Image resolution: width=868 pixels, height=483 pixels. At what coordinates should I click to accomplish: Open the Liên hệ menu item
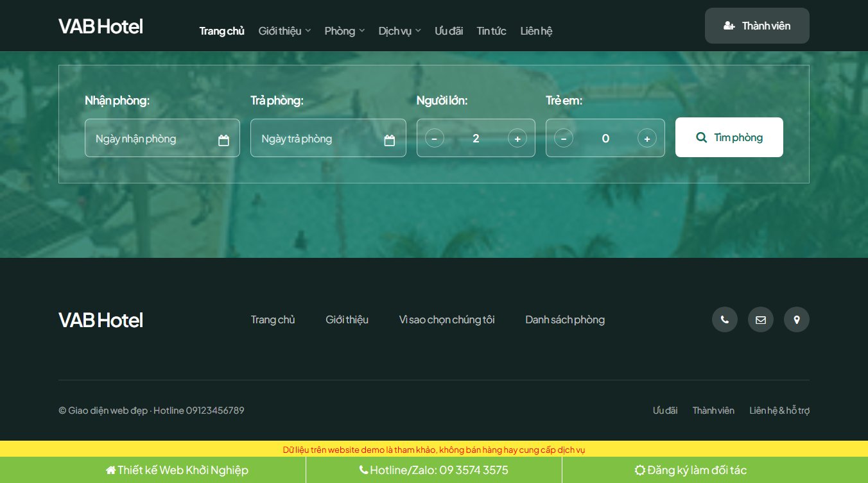pos(537,31)
